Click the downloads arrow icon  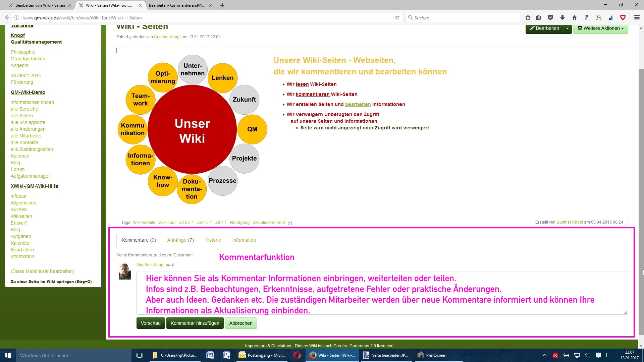coord(562,18)
